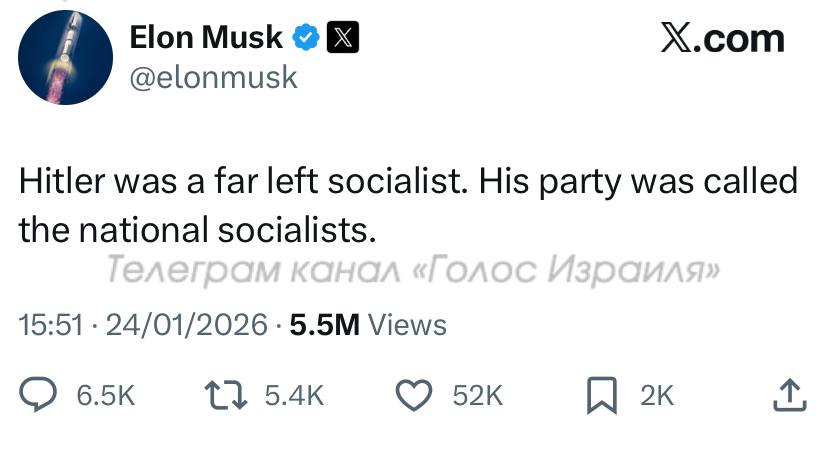Click the 5.4K reposts count
Screen dimensions: 823x449
pyautogui.click(x=294, y=396)
